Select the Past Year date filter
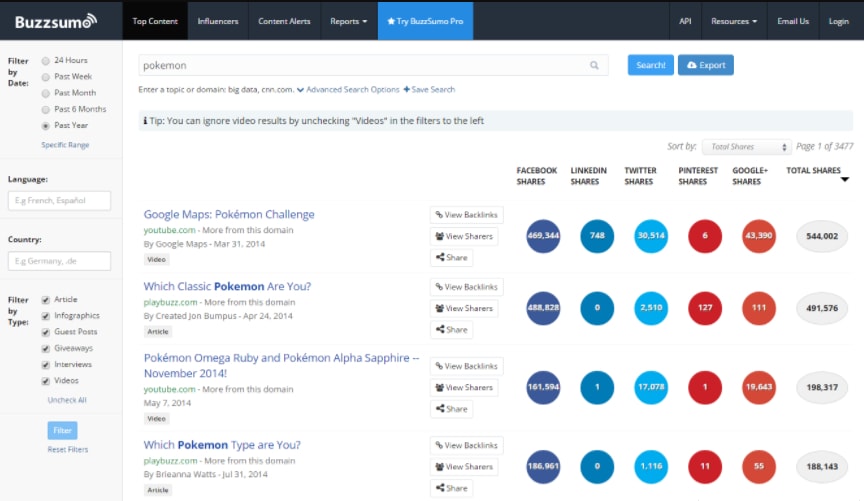This screenshot has width=864, height=501. (x=46, y=126)
